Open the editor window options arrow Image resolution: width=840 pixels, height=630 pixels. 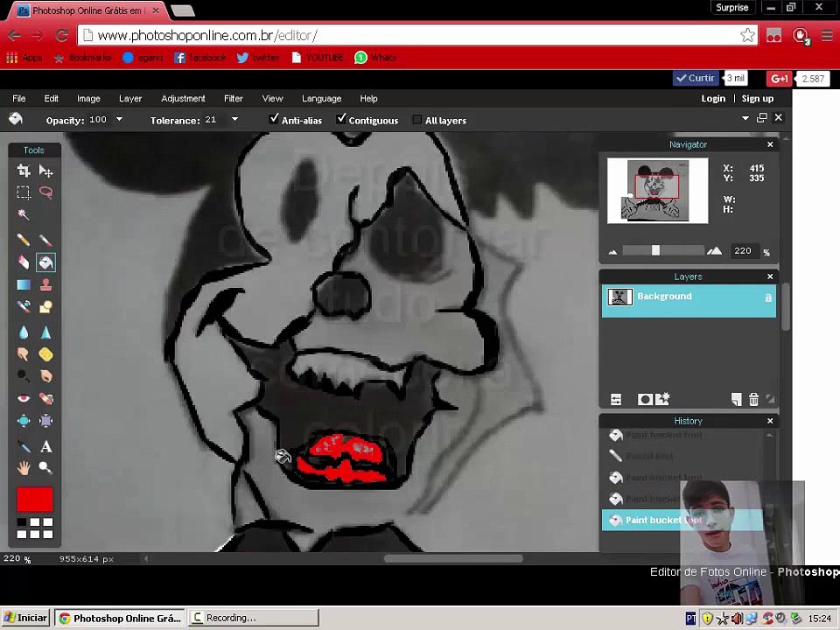745,118
